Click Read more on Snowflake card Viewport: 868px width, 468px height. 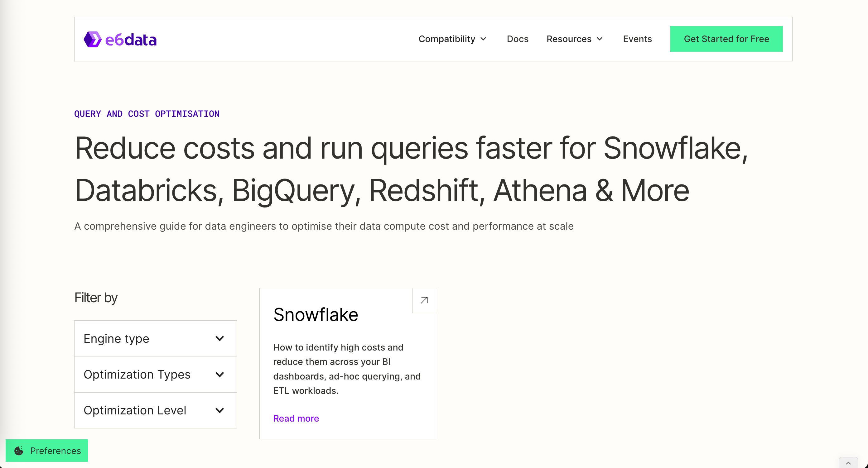pyautogui.click(x=296, y=418)
